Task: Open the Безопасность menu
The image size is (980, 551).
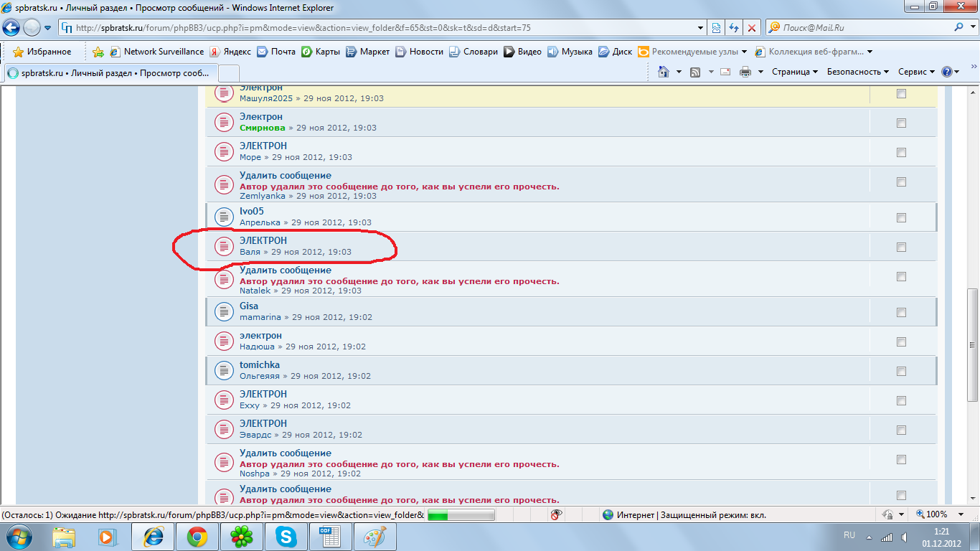Action: (858, 72)
